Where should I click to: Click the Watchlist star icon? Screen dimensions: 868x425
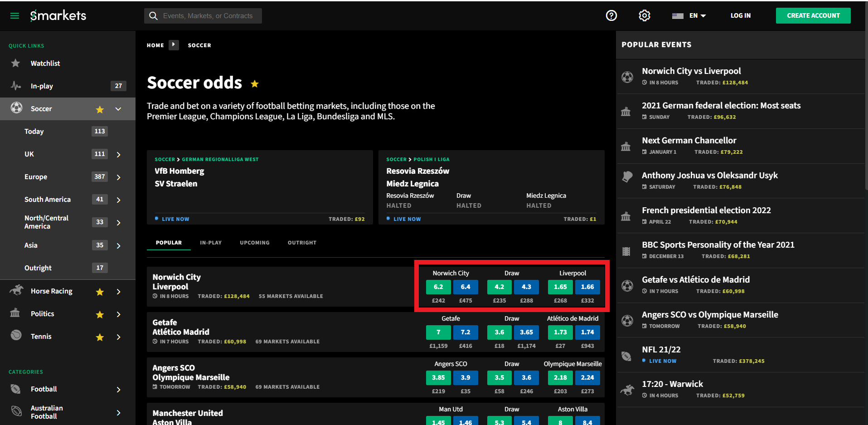(x=16, y=63)
